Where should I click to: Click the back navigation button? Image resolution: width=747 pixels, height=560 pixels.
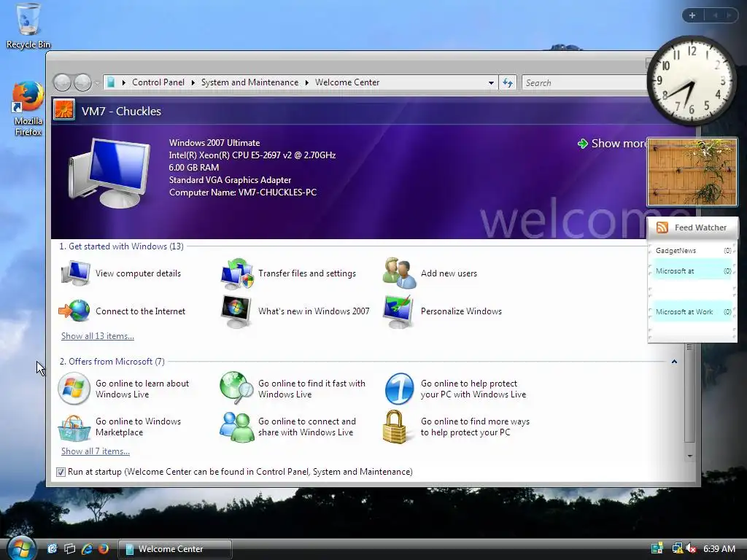62,82
